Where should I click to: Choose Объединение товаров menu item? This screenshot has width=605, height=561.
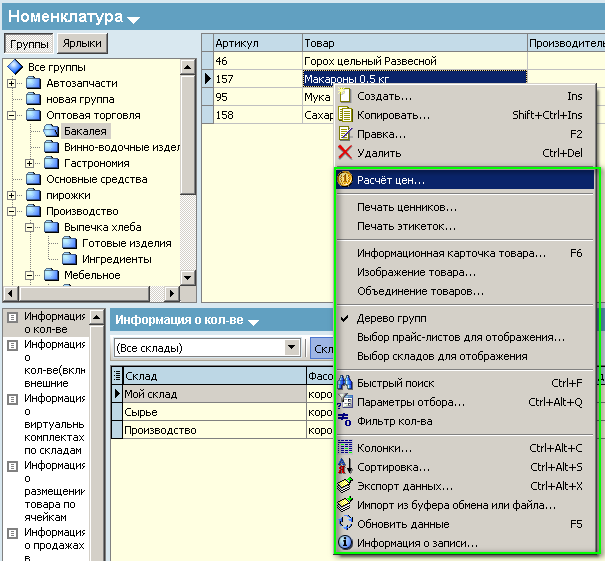point(465,291)
